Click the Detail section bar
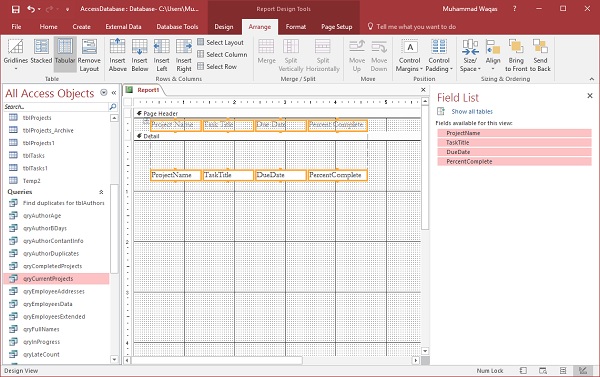This screenshot has width=600, height=377. pyautogui.click(x=277, y=136)
